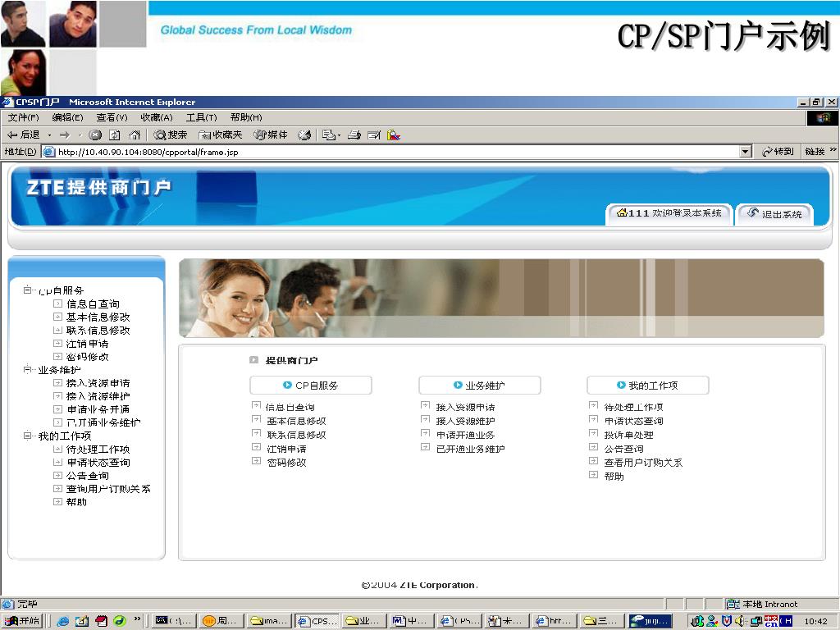Open the 查看(V) menu
The image size is (840, 630).
(112, 117)
